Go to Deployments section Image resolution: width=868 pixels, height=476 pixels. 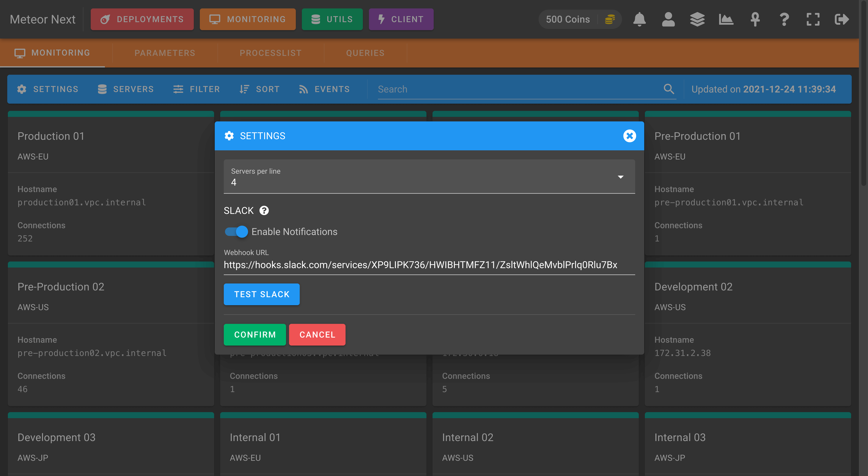coord(142,19)
